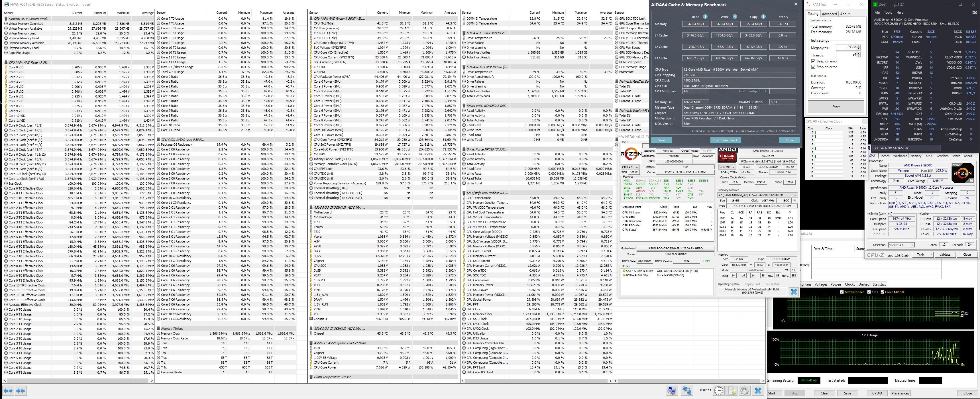Click the SPD tab in CPU-Z

click(929, 156)
